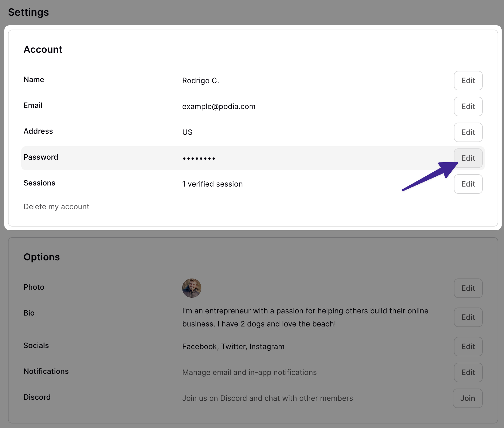The image size is (504, 428).
Task: Open the Bio editor
Action: 468,317
